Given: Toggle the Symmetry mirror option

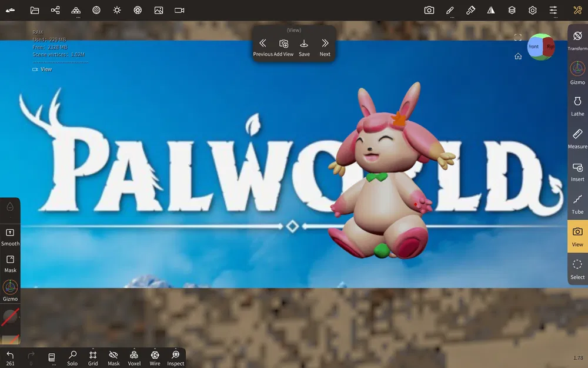Looking at the screenshot, I should coord(491,10).
